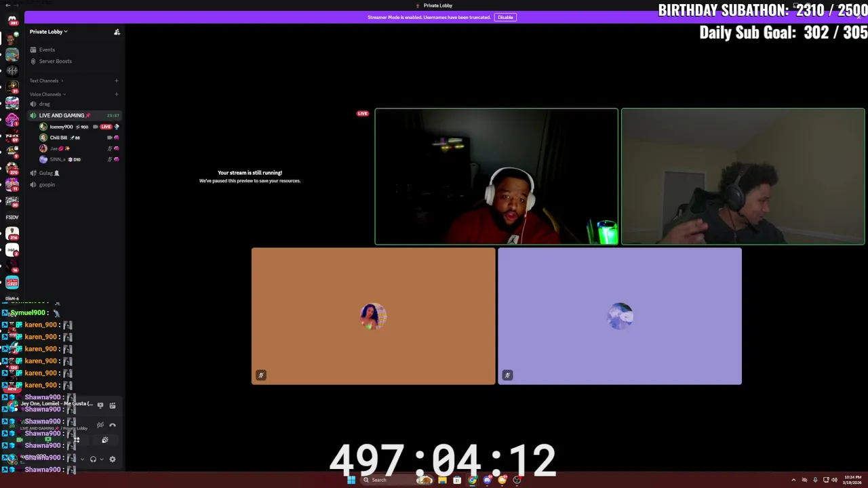Open the input device options arrow beside mic

(82, 459)
